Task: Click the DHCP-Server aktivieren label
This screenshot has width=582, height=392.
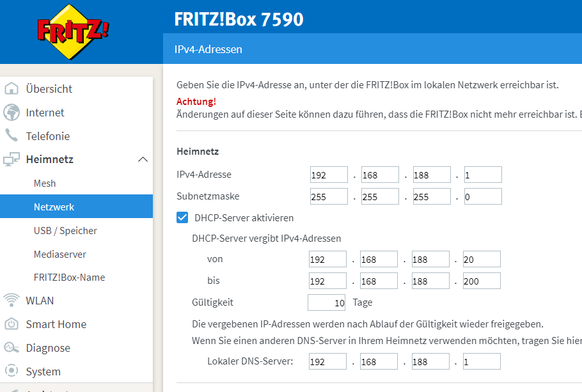Action: (244, 218)
